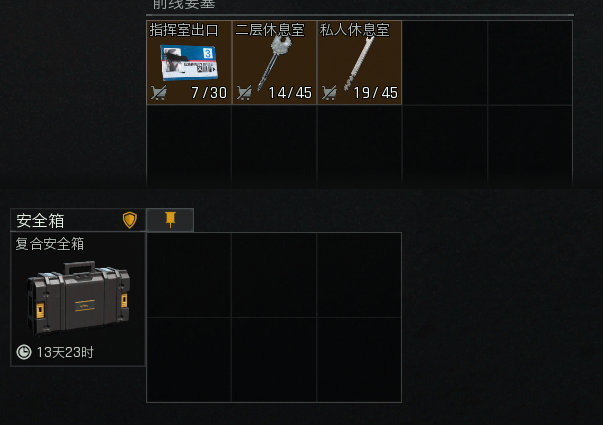Click the 7/30 durability counter

point(209,93)
